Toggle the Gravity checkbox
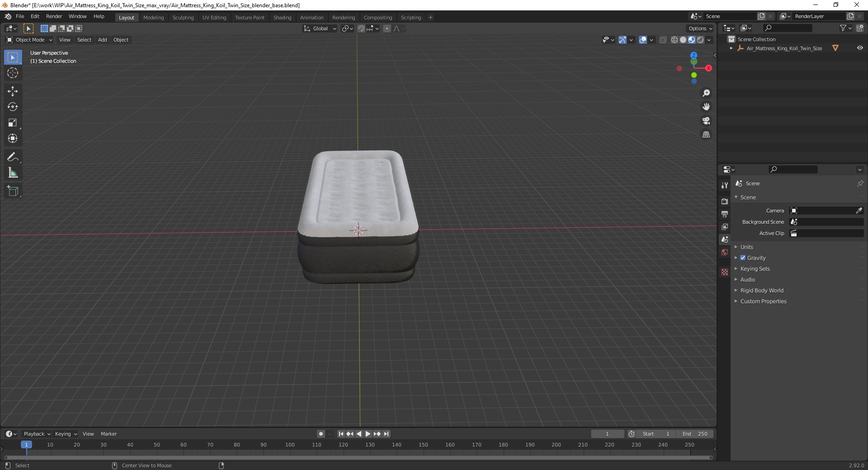Image resolution: width=868 pixels, height=470 pixels. click(743, 258)
